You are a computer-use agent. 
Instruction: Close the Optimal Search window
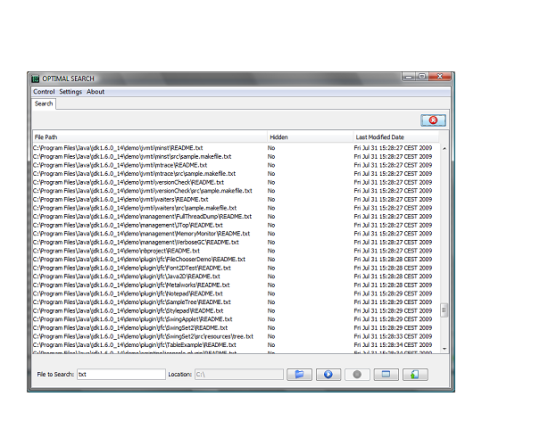[x=440, y=76]
